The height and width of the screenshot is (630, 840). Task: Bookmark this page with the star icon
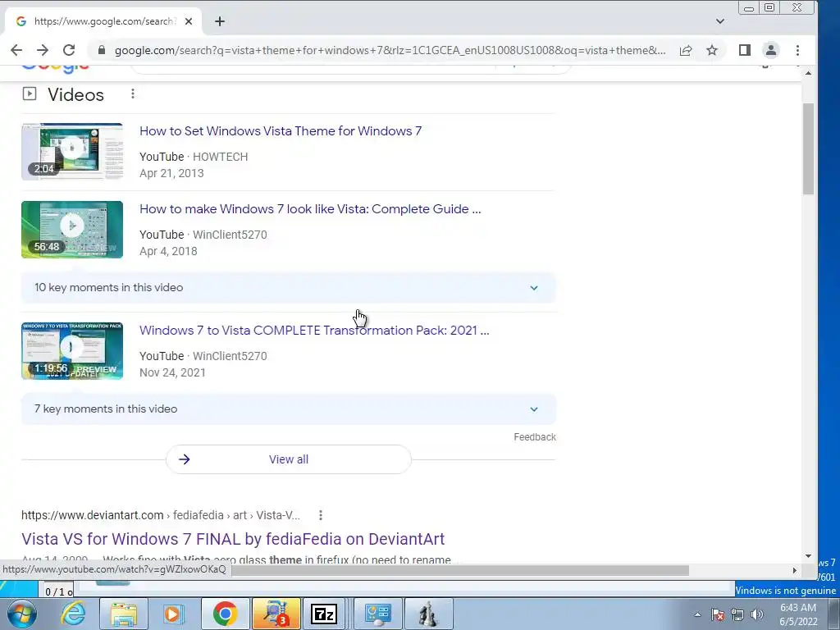pos(711,50)
